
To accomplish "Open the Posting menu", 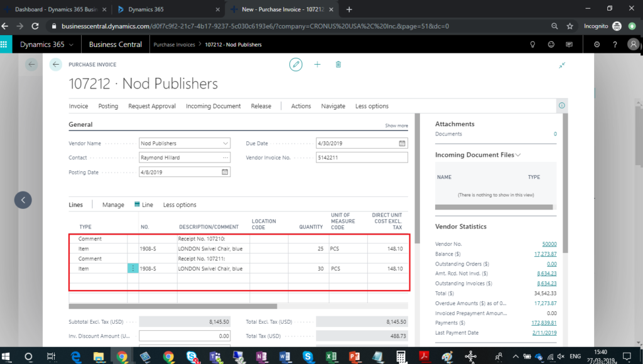I will pyautogui.click(x=108, y=106).
